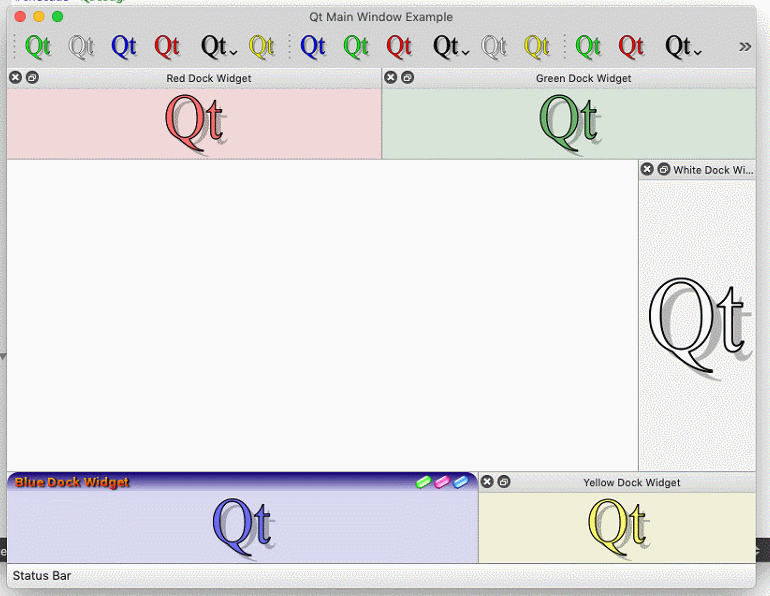Click the White Dock Wi... title text

click(x=713, y=170)
